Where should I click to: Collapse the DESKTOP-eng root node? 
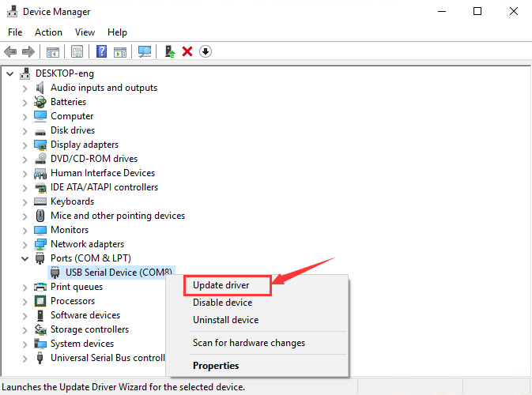pyautogui.click(x=9, y=73)
